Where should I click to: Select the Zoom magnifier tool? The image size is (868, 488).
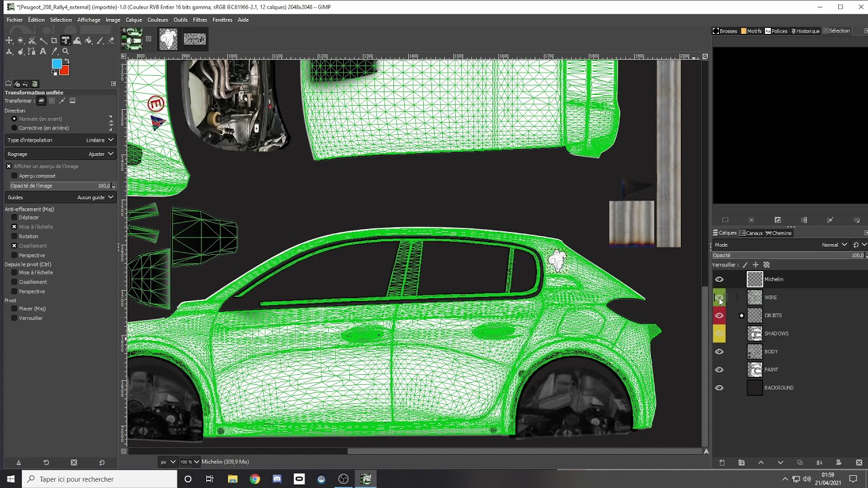click(65, 52)
